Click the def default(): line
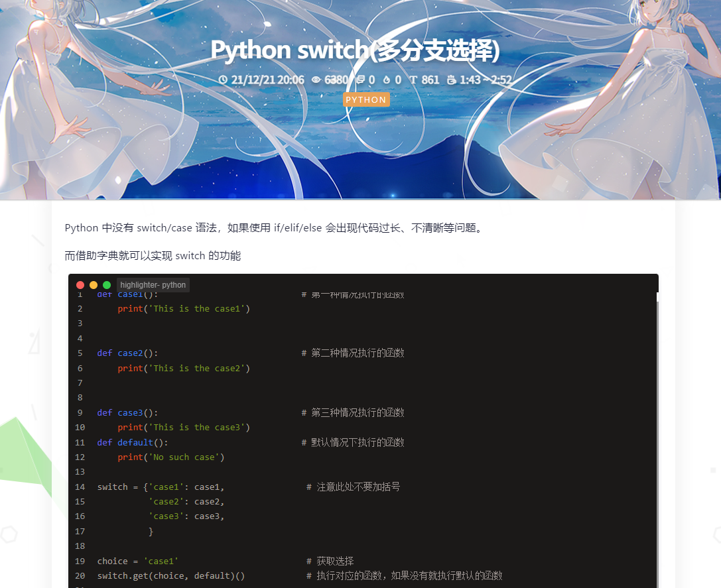Viewport: 721px width, 588px height. point(133,442)
